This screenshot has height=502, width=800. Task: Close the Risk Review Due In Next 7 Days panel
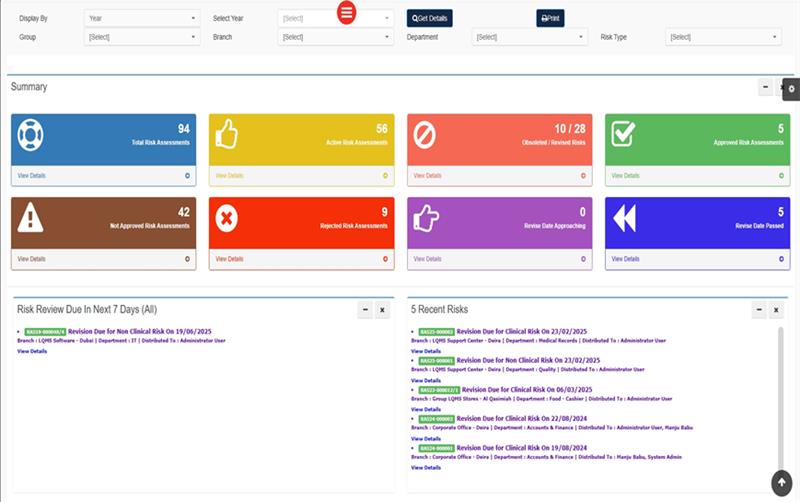point(382,310)
